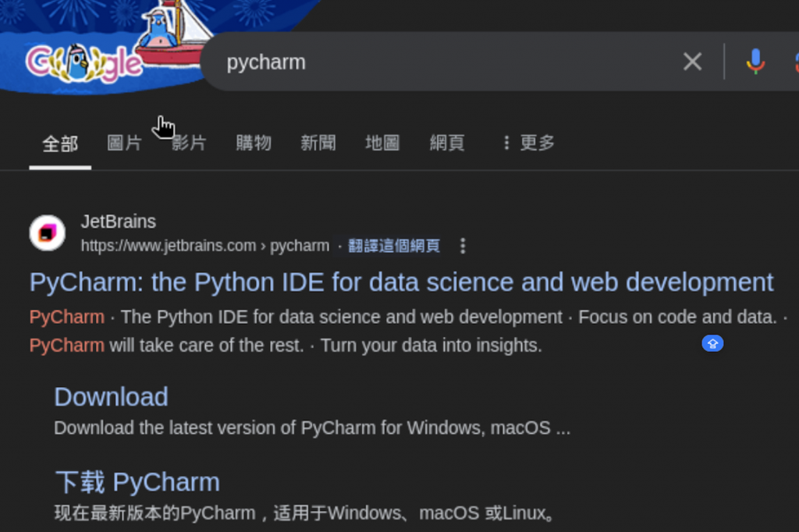Open the 下载 PyCharm sitelink
This screenshot has width=799, height=532.
pos(137,482)
